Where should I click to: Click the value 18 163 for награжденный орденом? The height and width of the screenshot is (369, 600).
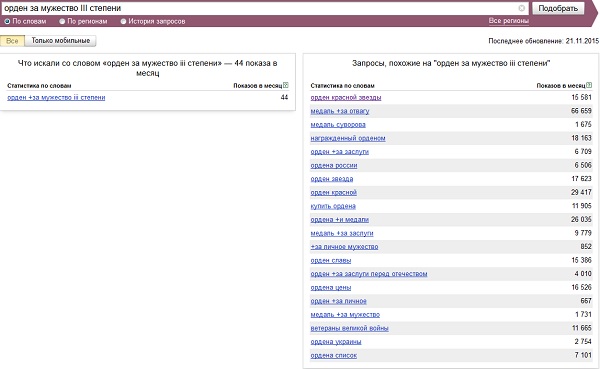tap(581, 138)
